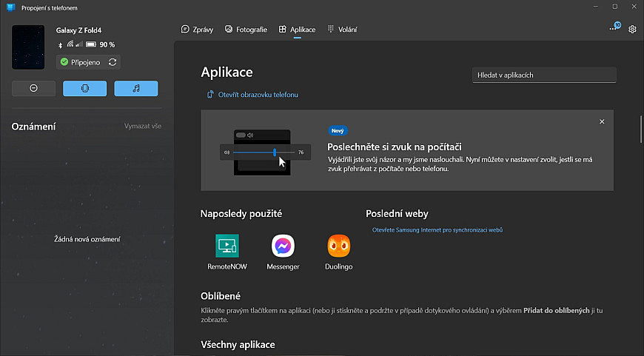
Task: Click the Poslední weby heading
Action: click(397, 213)
